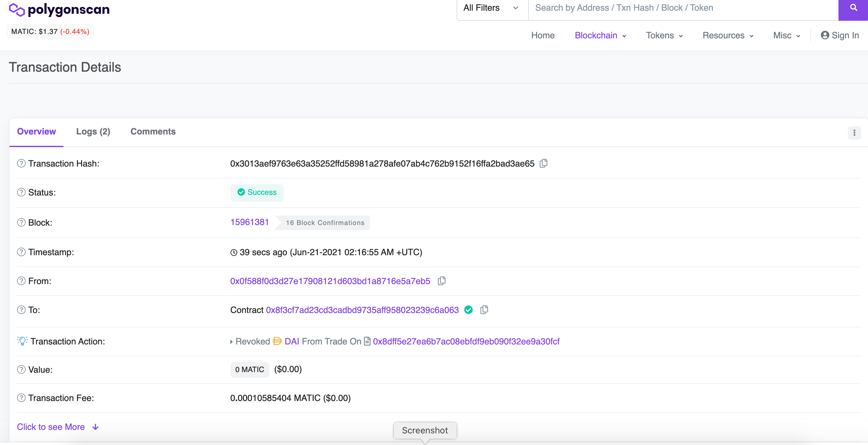
Task: Open the From address 0x0f588f0d3d27e link
Action: pyautogui.click(x=330, y=281)
